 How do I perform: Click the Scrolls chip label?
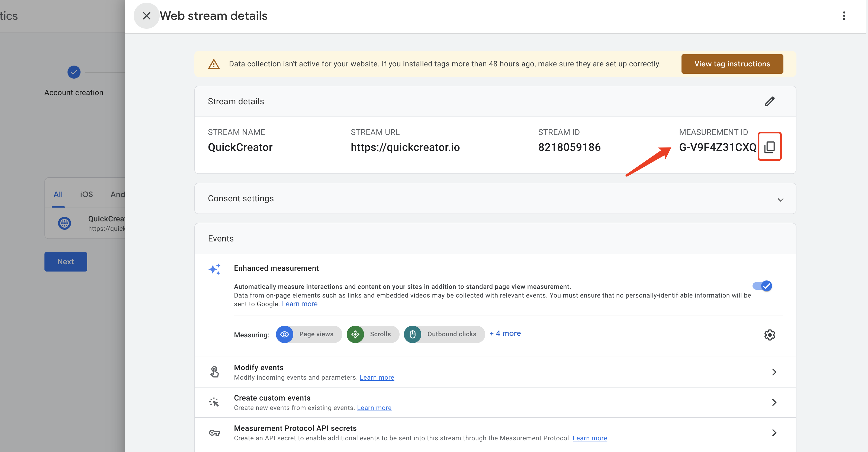pos(380,334)
